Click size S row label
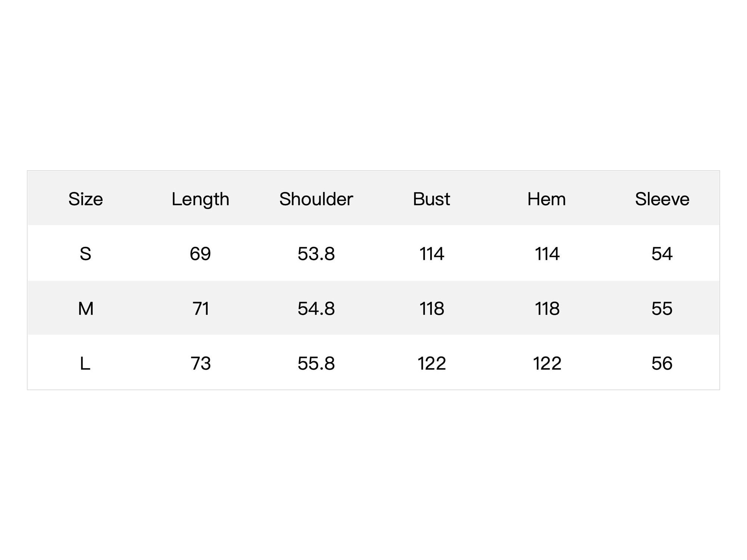Viewport: 747px width, 560px height. [86, 254]
